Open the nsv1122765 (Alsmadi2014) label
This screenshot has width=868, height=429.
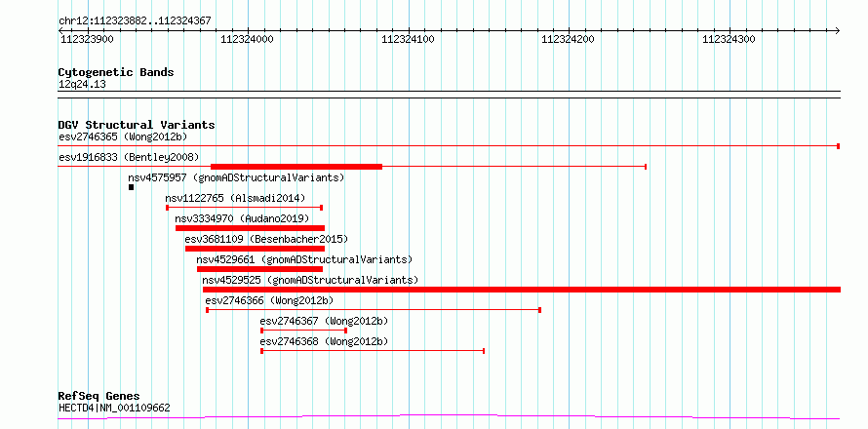tap(235, 198)
